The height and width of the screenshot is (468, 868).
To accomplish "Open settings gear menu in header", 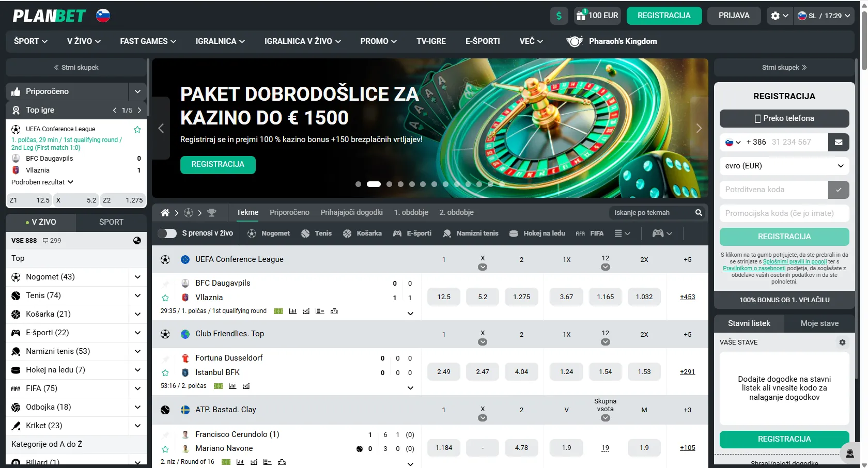I will (780, 15).
